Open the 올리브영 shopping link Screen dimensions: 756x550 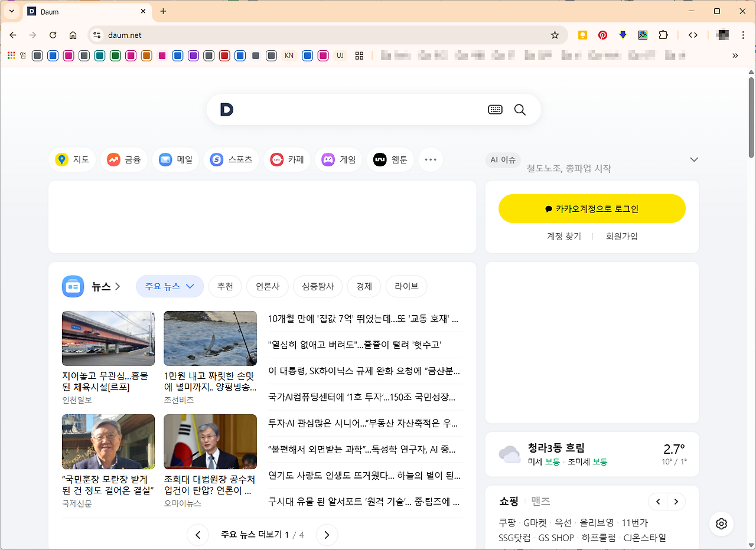pyautogui.click(x=597, y=523)
